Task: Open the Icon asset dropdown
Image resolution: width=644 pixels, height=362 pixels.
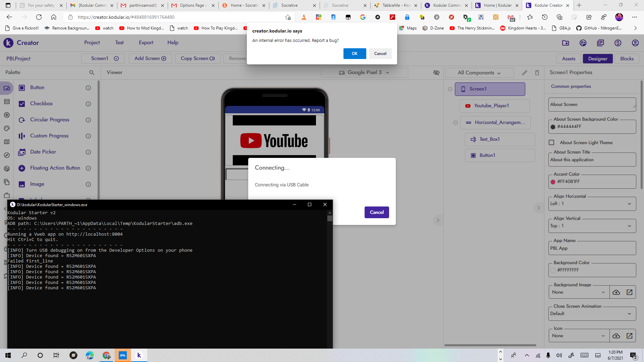Action: [x=579, y=336]
